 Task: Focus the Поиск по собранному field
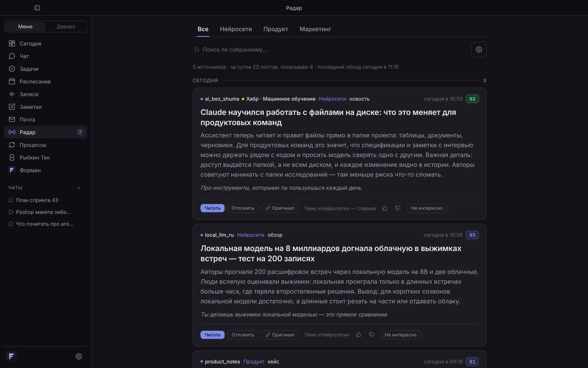point(331,50)
